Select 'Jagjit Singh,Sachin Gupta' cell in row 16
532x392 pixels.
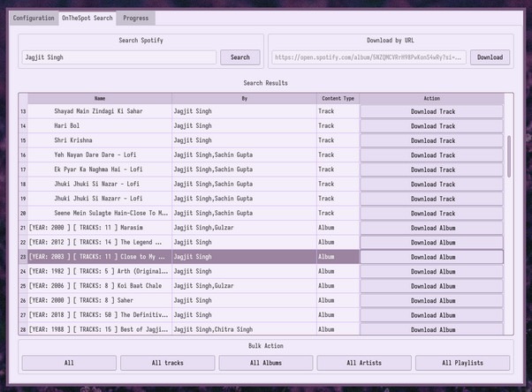[x=244, y=155]
